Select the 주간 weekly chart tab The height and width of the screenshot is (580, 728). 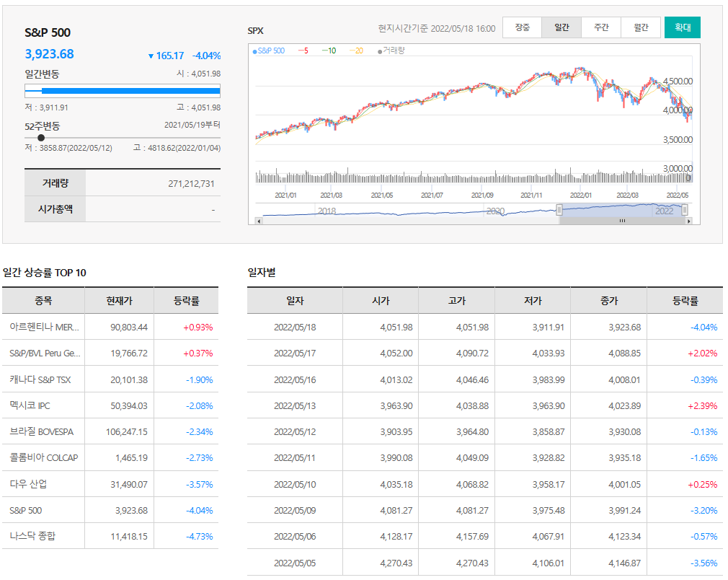click(601, 27)
